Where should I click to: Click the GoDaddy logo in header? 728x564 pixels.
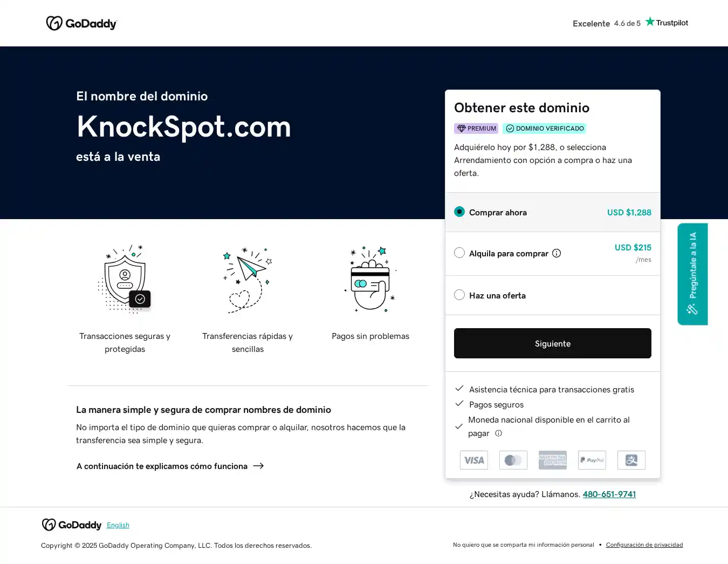(x=81, y=23)
